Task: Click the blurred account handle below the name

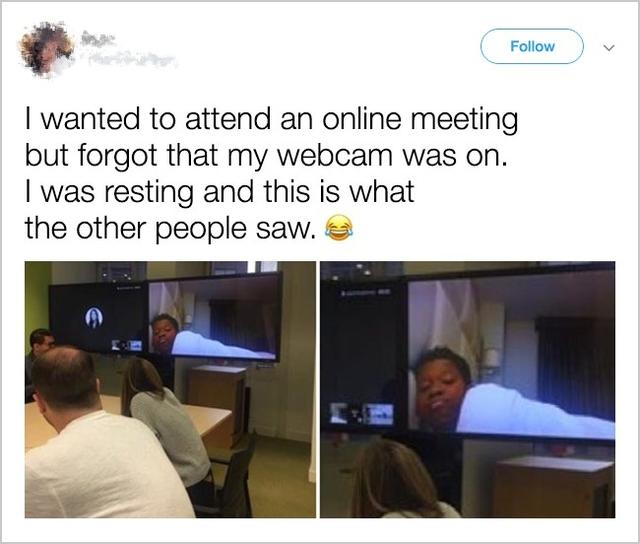Action: click(133, 59)
